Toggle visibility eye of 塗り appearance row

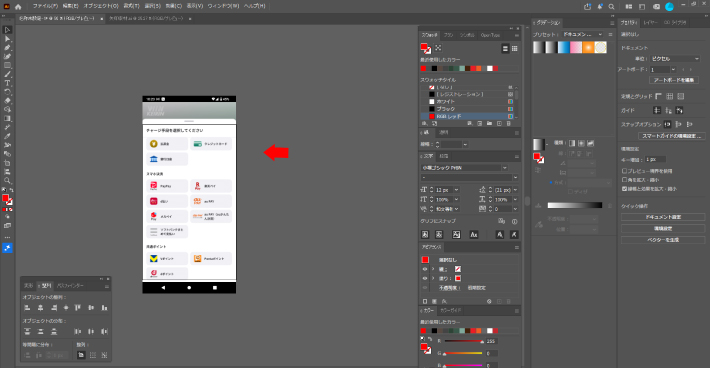click(425, 278)
